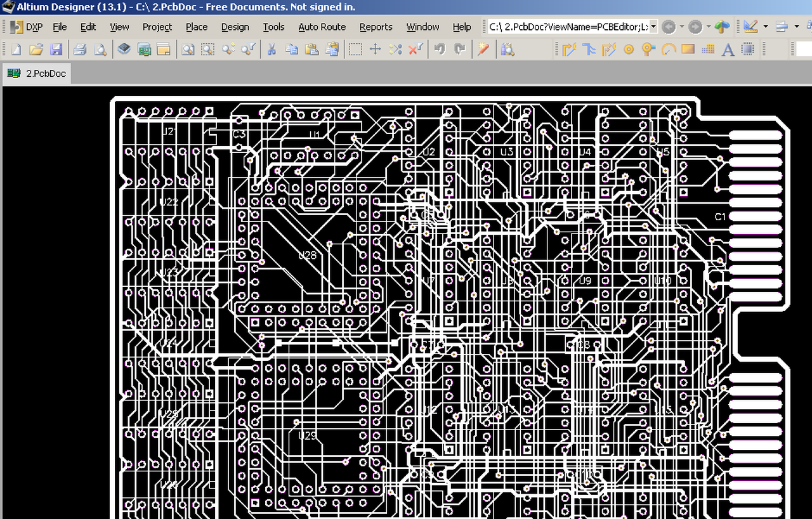The width and height of the screenshot is (812, 519).
Task: Save the current PCB document
Action: [56, 49]
